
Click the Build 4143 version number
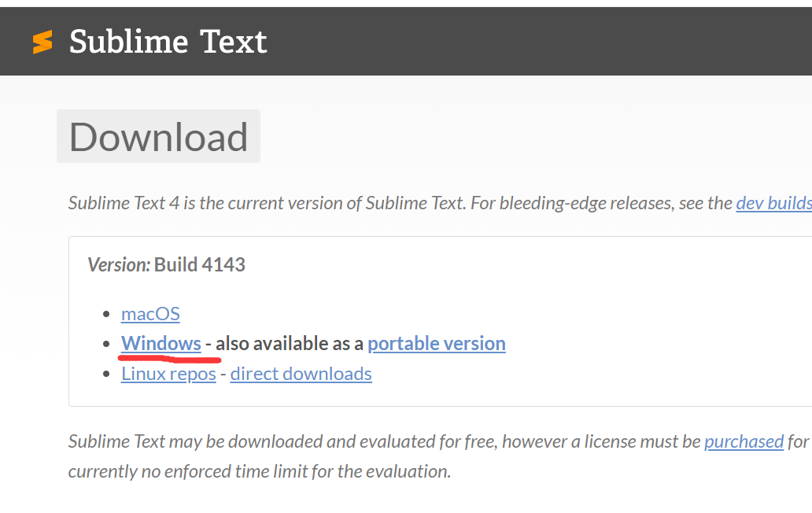200,264
